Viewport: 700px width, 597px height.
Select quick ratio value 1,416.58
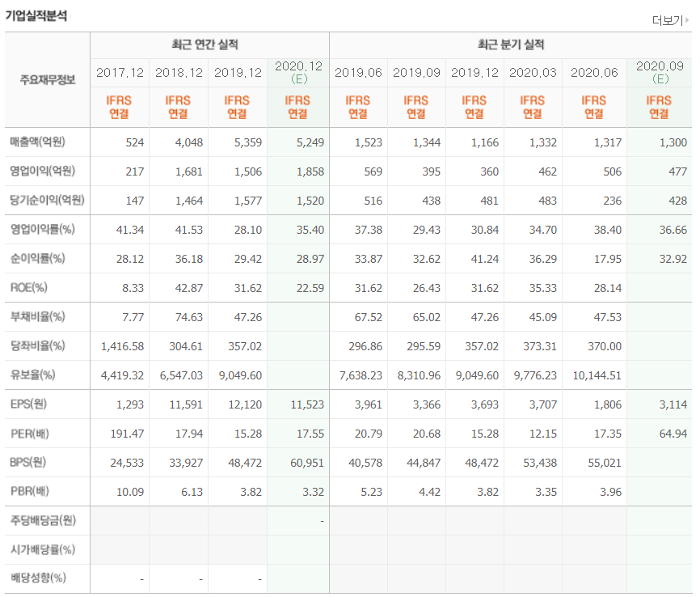pyautogui.click(x=122, y=346)
